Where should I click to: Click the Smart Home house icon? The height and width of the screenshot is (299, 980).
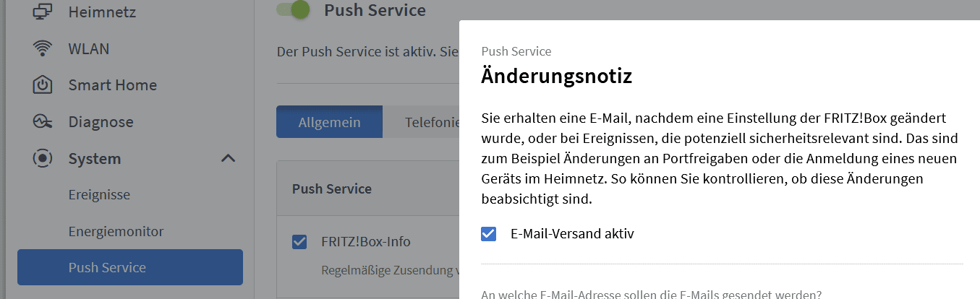(x=43, y=85)
